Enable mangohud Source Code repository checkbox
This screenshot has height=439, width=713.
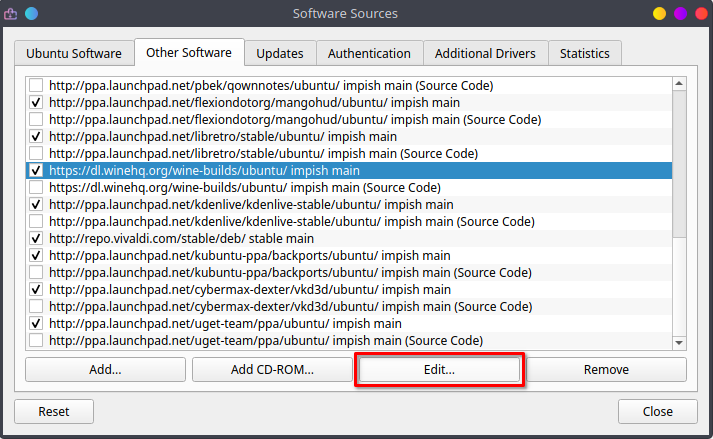36,120
